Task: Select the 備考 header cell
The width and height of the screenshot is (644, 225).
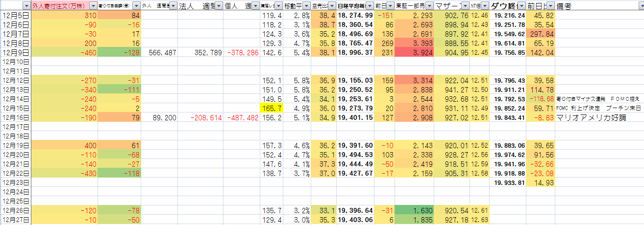Action: [x=598, y=6]
